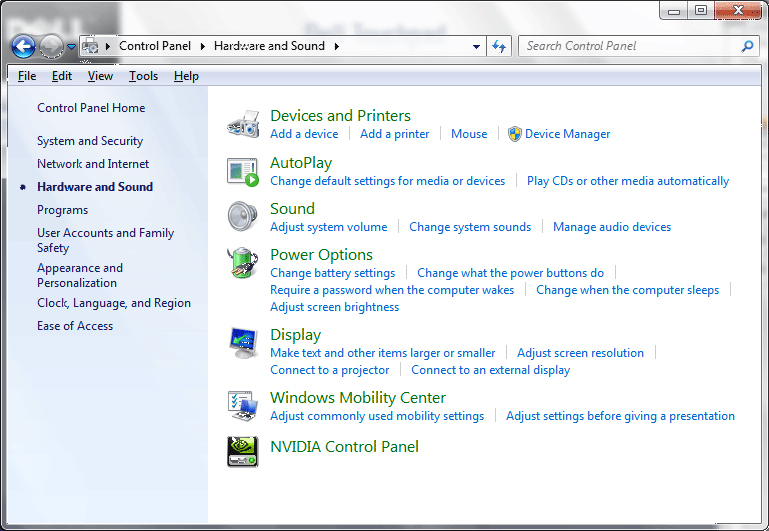769x531 pixels.
Task: Open the Sound heading
Action: pyautogui.click(x=292, y=208)
